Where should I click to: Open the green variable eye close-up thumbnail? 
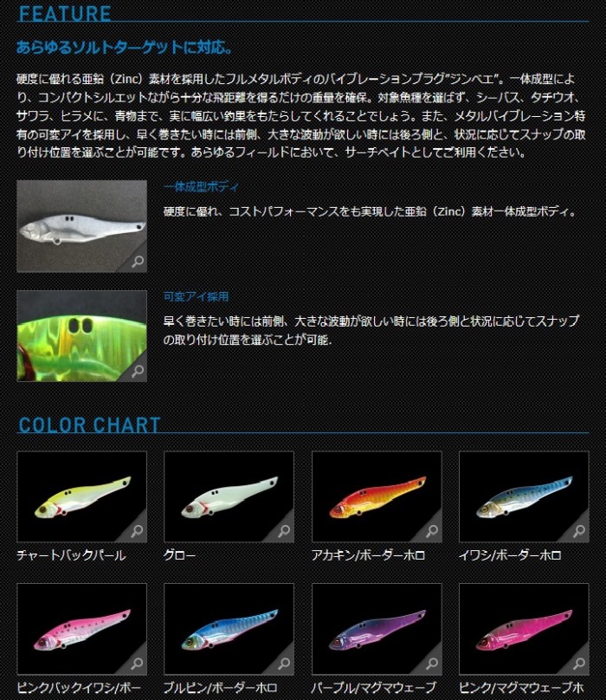[x=81, y=336]
